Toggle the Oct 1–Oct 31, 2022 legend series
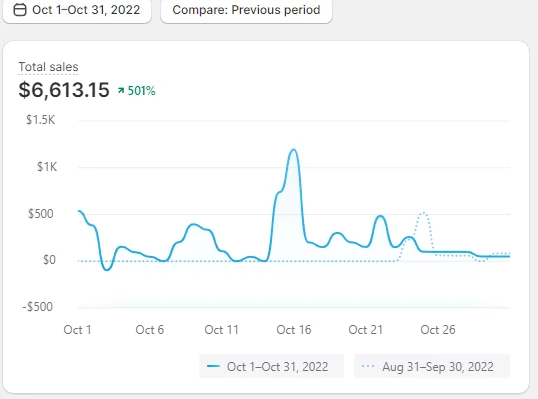 coord(271,366)
